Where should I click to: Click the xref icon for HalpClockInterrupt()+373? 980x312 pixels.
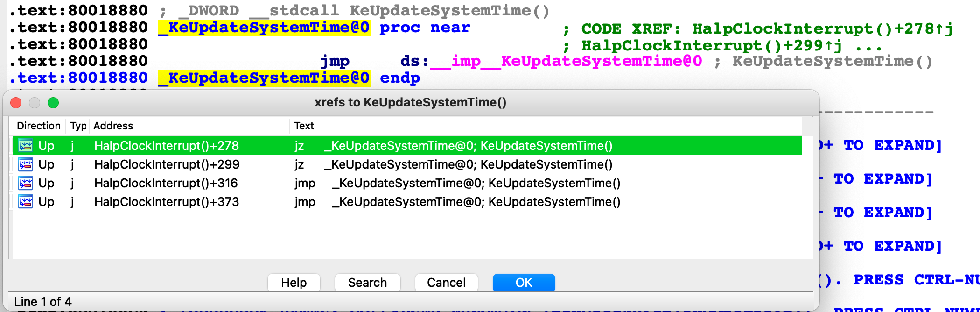tap(25, 202)
